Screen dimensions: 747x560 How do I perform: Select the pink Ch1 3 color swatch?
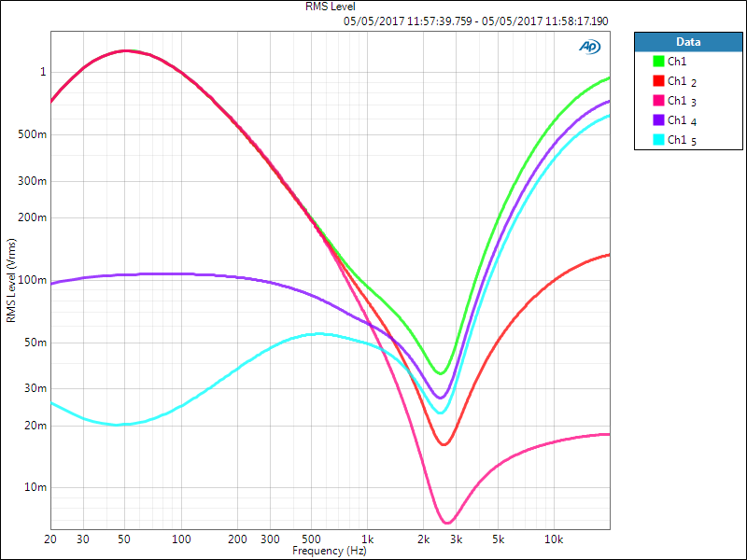(658, 101)
